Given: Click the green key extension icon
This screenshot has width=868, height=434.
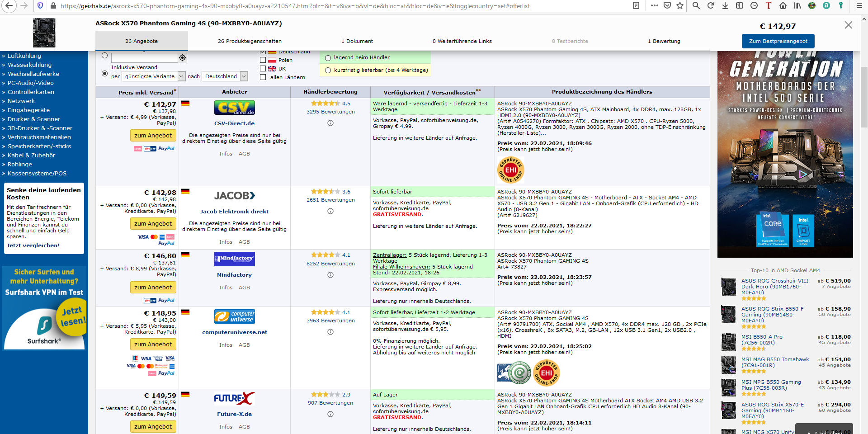Looking at the screenshot, I should point(841,6).
